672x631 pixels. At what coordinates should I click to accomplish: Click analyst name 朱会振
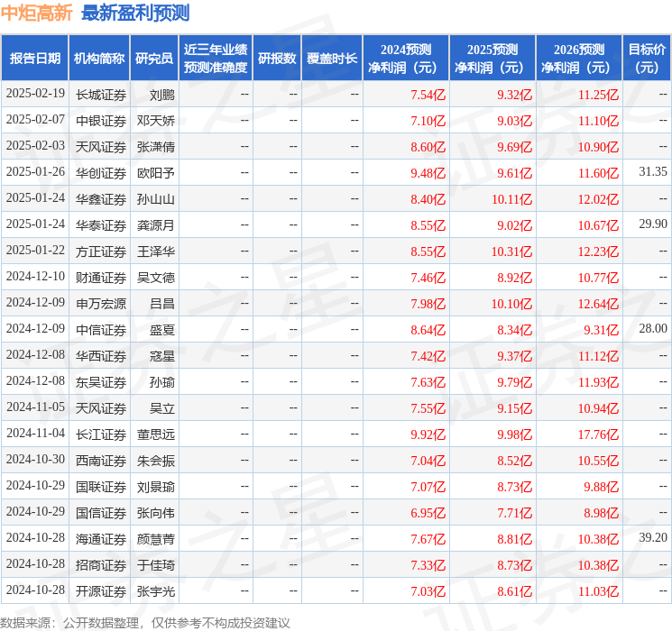(156, 461)
